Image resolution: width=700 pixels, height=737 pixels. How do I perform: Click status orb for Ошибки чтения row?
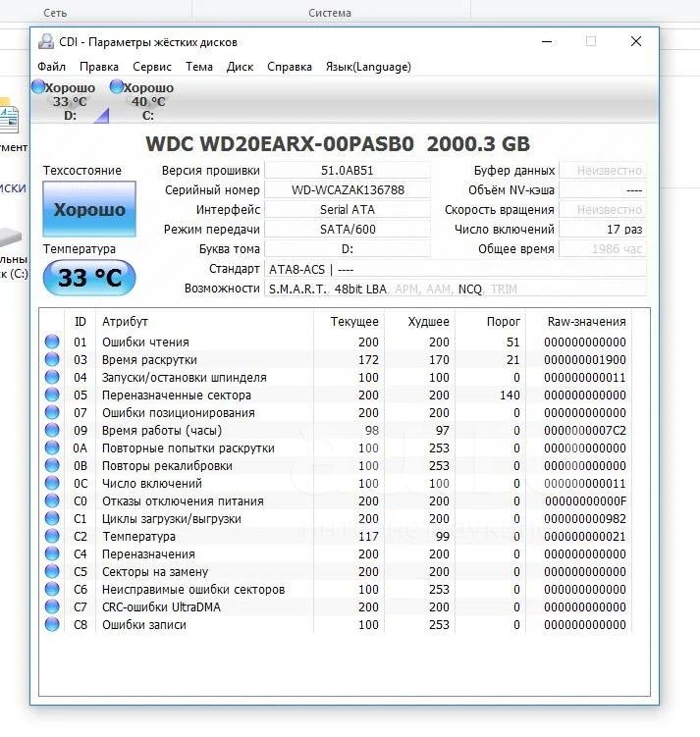point(52,342)
